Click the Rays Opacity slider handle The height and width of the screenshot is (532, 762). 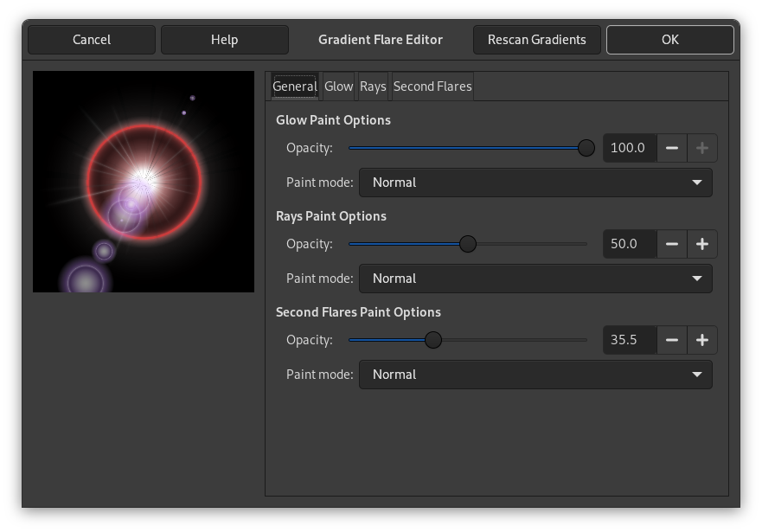467,244
